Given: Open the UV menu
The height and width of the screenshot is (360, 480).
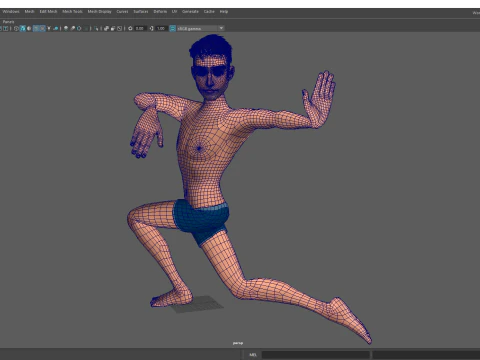Looking at the screenshot, I should pyautogui.click(x=174, y=12).
